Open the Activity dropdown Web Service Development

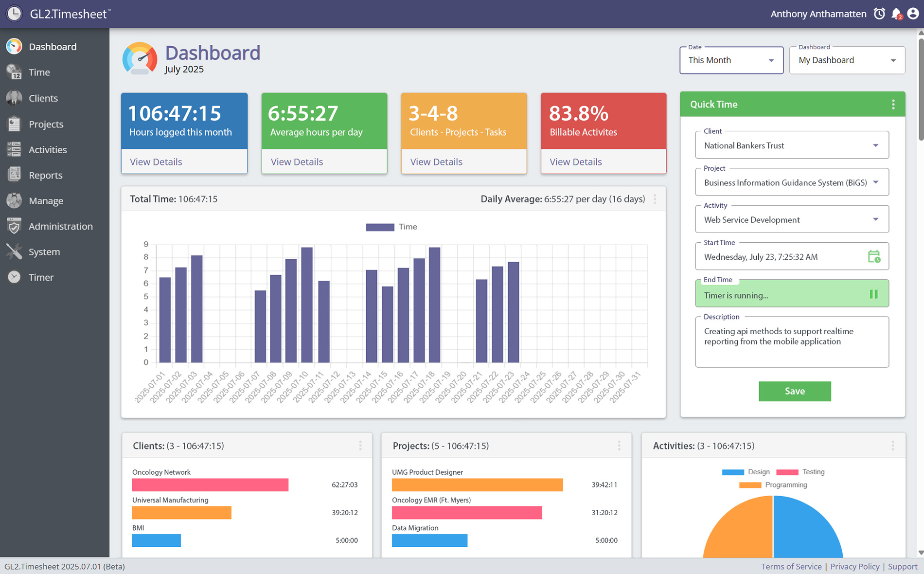792,219
